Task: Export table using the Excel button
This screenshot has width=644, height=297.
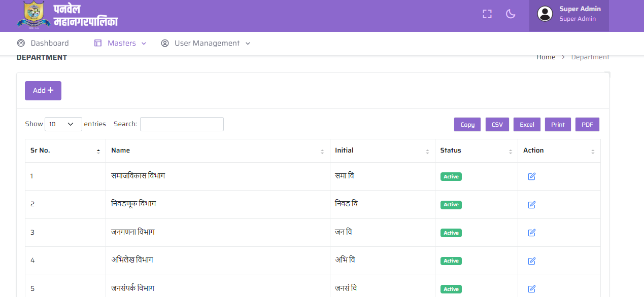Action: 527,125
